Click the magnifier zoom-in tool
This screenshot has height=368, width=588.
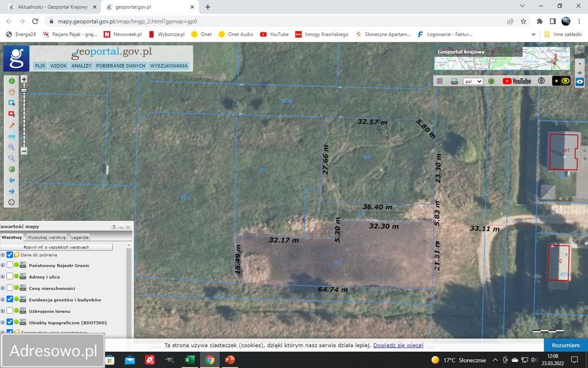12,147
